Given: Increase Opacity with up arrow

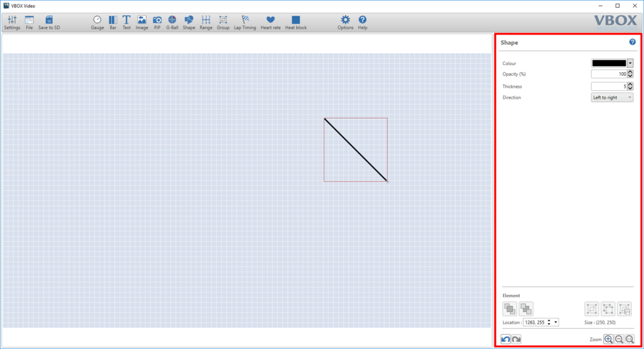Looking at the screenshot, I should click(630, 72).
